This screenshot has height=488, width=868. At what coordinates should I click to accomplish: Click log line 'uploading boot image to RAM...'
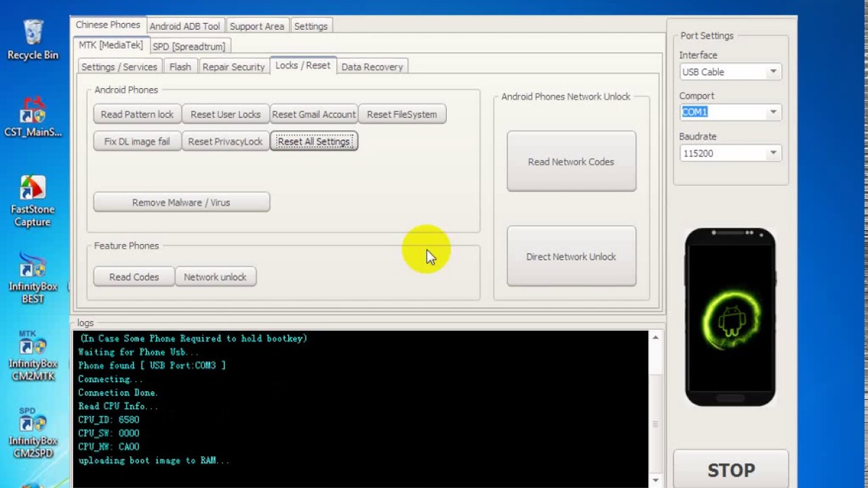pos(154,460)
